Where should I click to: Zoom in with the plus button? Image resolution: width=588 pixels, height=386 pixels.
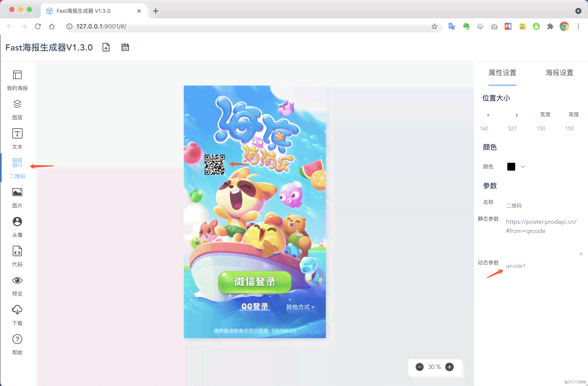449,367
